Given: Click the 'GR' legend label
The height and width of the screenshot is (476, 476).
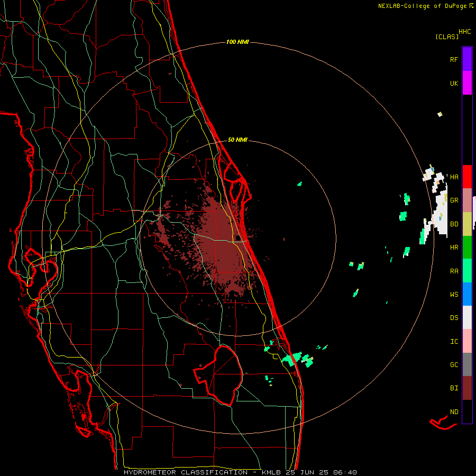Looking at the screenshot, I should [x=454, y=200].
